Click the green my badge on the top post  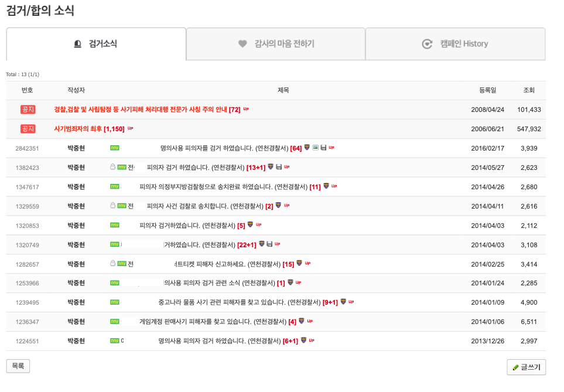pyautogui.click(x=114, y=148)
